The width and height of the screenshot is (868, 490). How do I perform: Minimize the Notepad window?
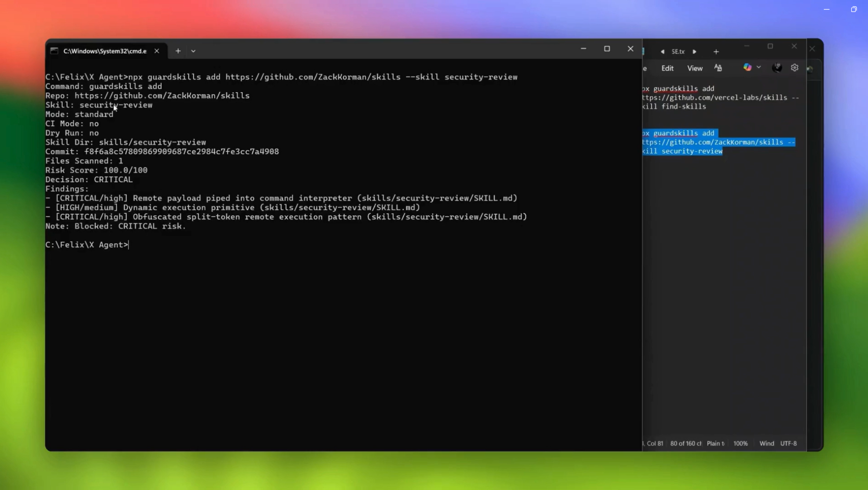click(x=746, y=46)
